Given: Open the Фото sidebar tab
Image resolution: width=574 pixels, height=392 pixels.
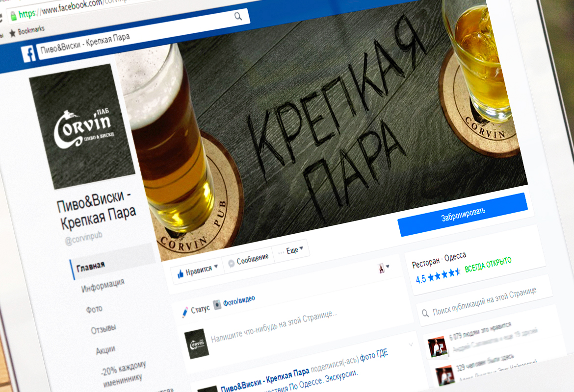Looking at the screenshot, I should point(94,309).
